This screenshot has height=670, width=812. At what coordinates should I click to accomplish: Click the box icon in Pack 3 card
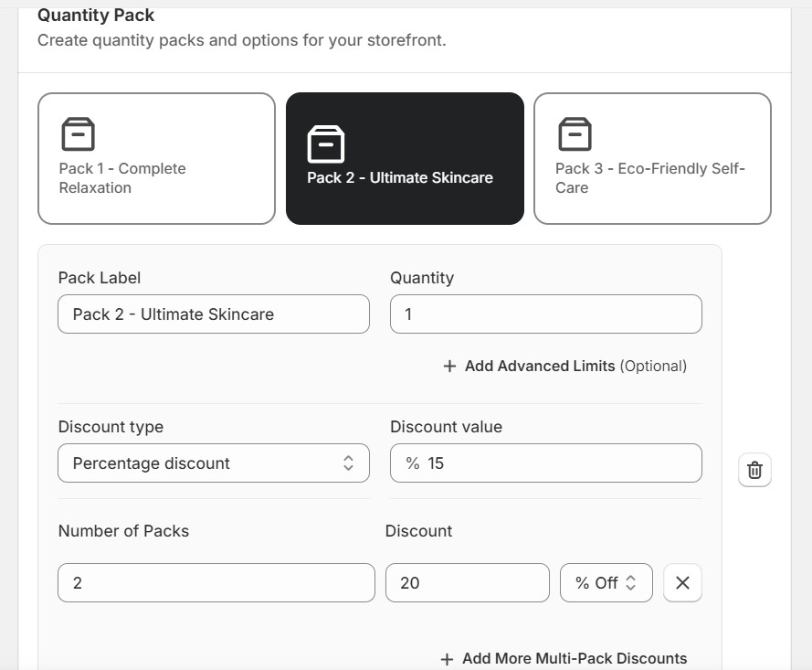[x=575, y=134]
